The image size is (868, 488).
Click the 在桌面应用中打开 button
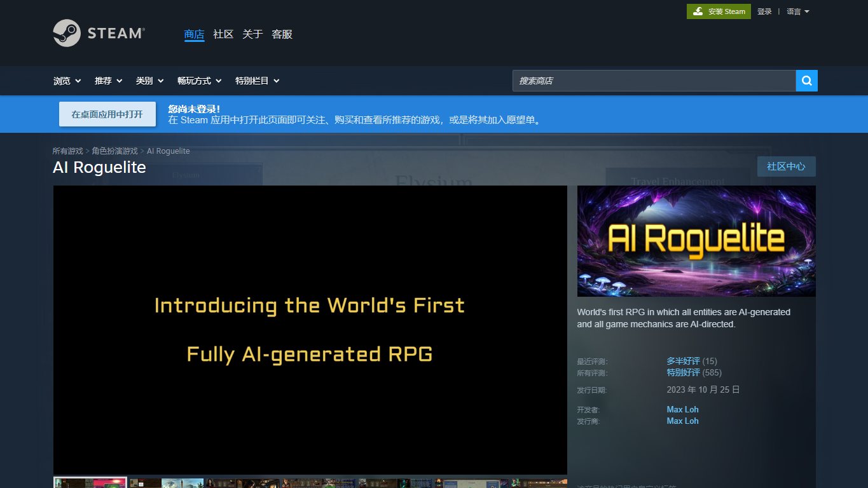tap(107, 114)
